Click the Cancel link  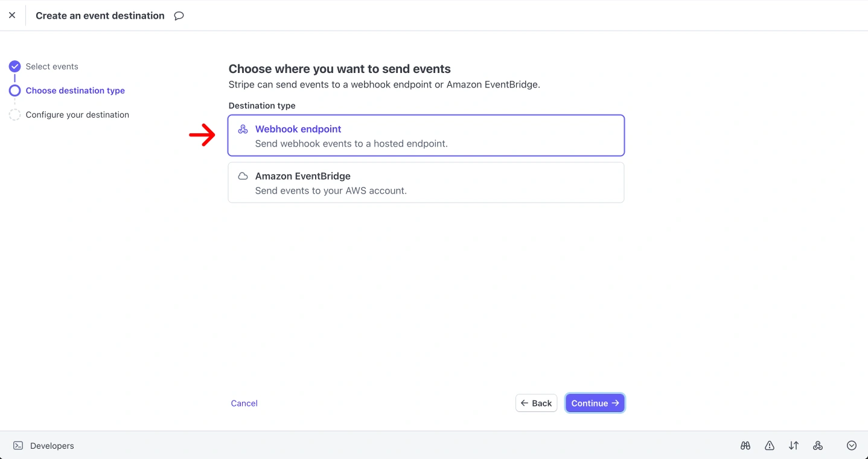244,403
